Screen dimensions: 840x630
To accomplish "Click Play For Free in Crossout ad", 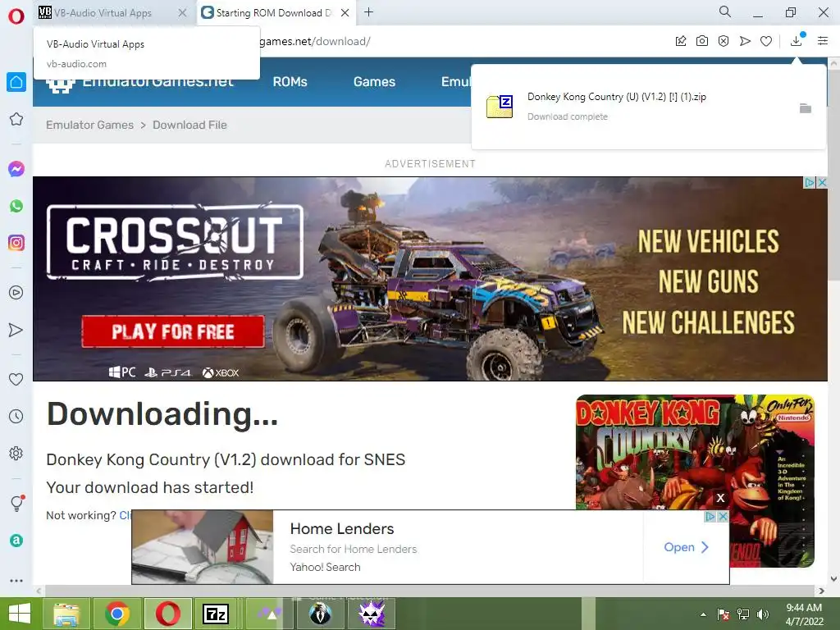I will click(173, 331).
